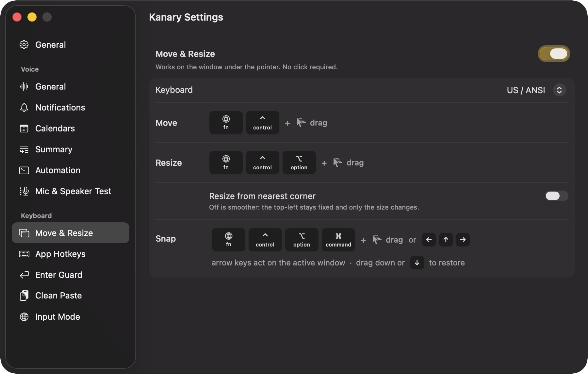Click the command key in Snap shortcut

pos(338,240)
